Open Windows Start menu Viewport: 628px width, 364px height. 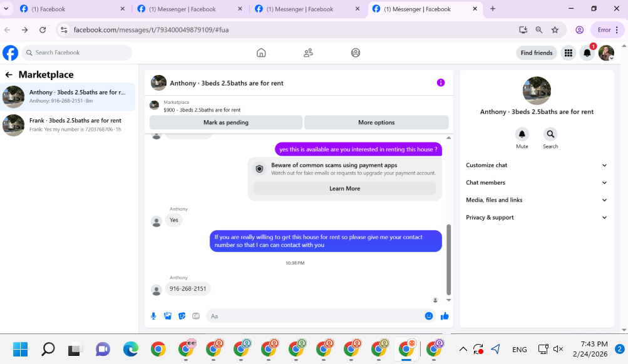tap(21, 349)
